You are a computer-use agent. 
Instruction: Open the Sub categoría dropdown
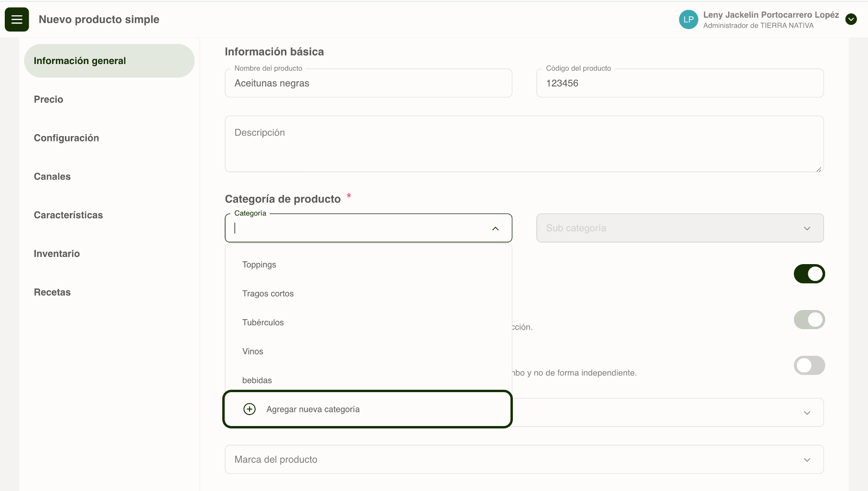point(680,228)
